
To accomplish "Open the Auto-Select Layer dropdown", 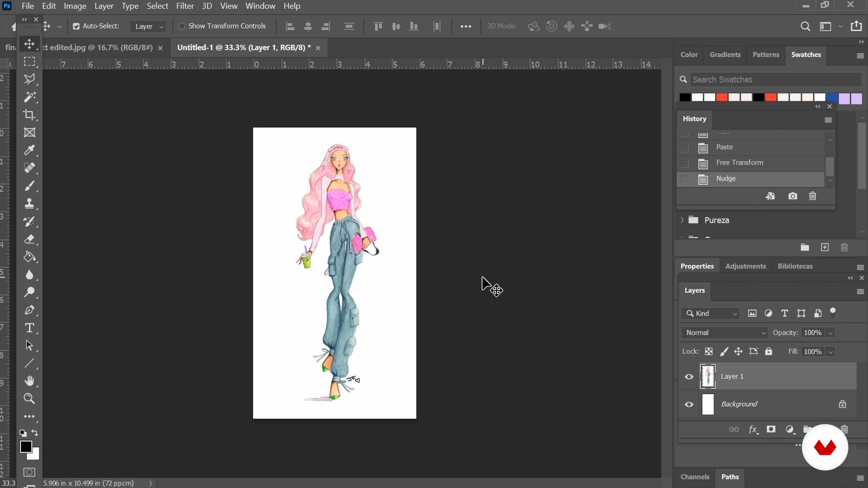I will (x=148, y=26).
